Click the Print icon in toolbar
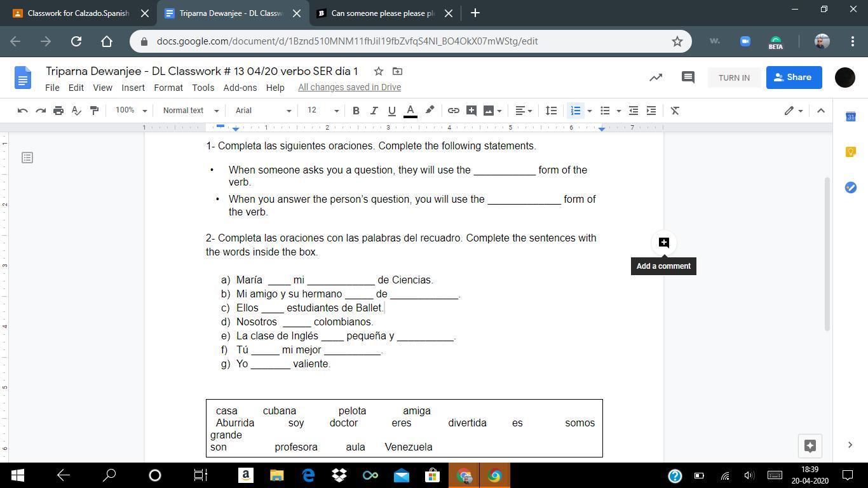 (x=58, y=111)
